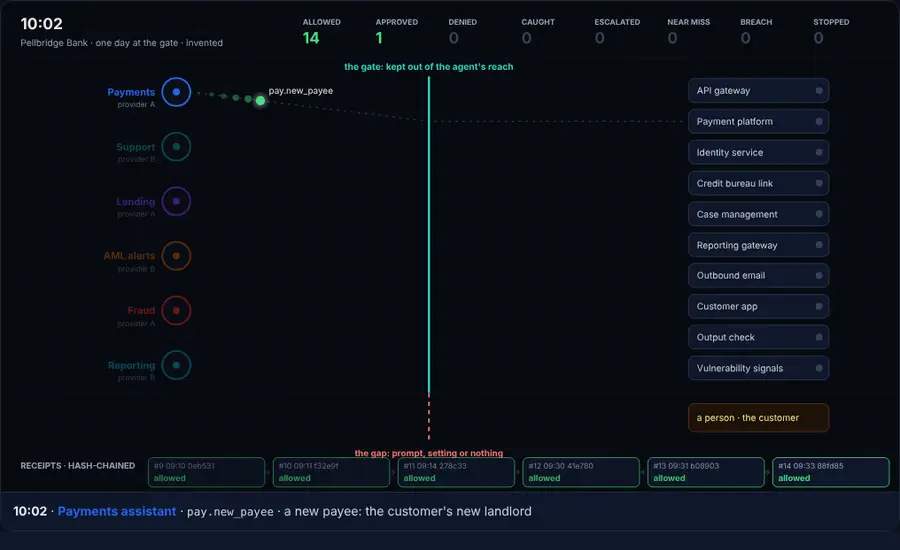Click the Pellbridge Bank subtitle text
This screenshot has width=900, height=550.
pos(122,42)
